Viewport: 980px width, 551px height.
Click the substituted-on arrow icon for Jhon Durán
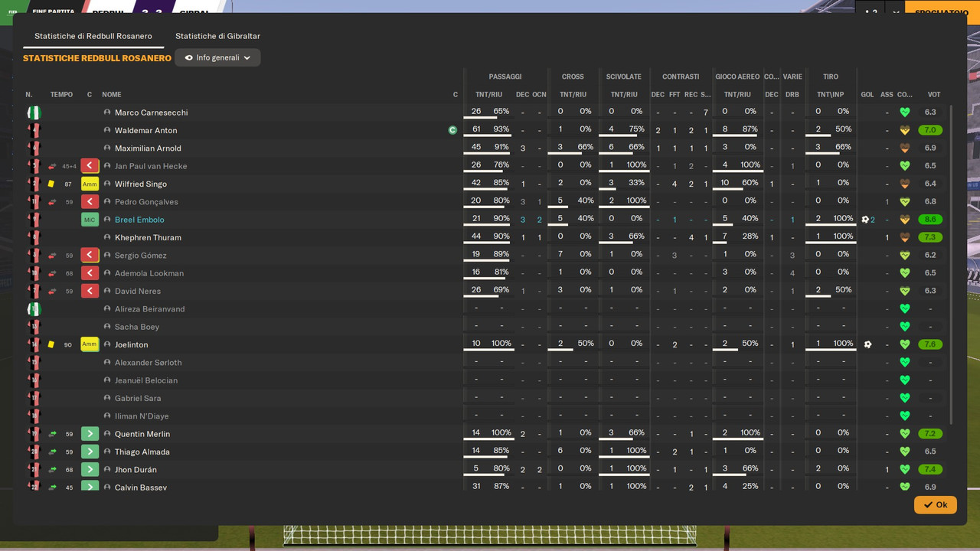pos(90,470)
